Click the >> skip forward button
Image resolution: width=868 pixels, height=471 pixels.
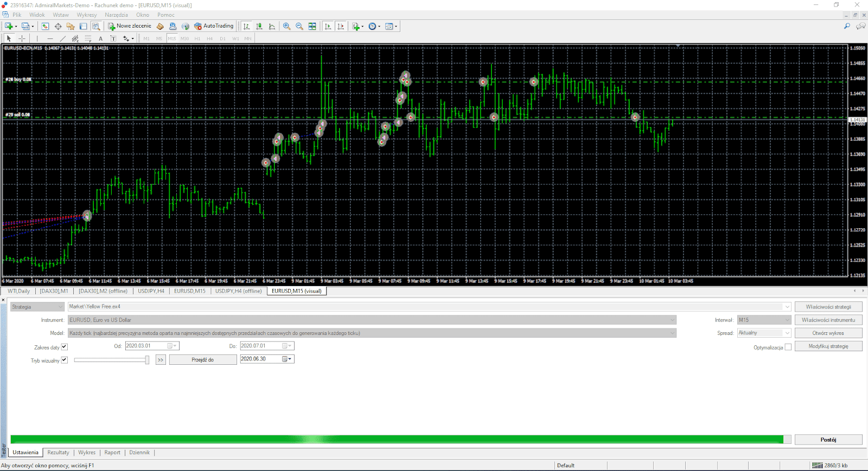(x=161, y=359)
